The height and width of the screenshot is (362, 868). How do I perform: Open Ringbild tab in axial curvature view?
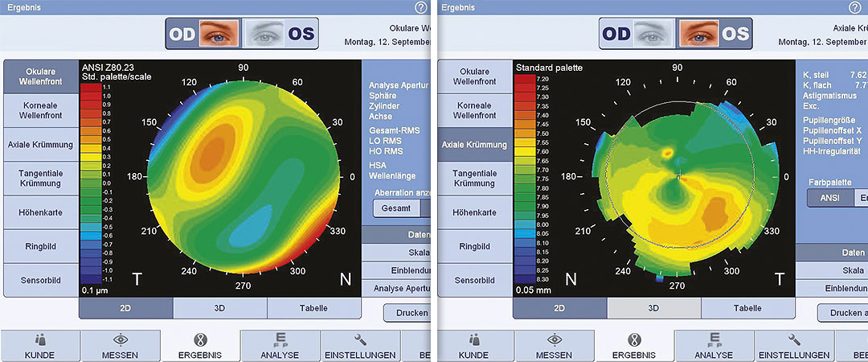click(474, 246)
